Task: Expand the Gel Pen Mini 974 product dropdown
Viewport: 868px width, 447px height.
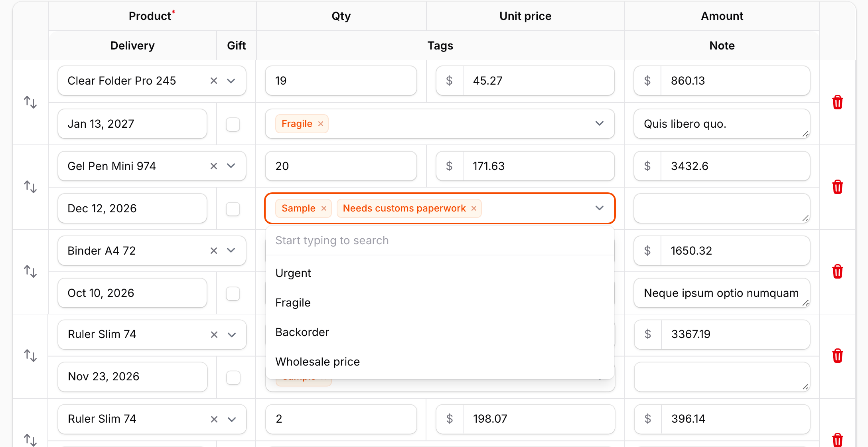Action: [231, 166]
